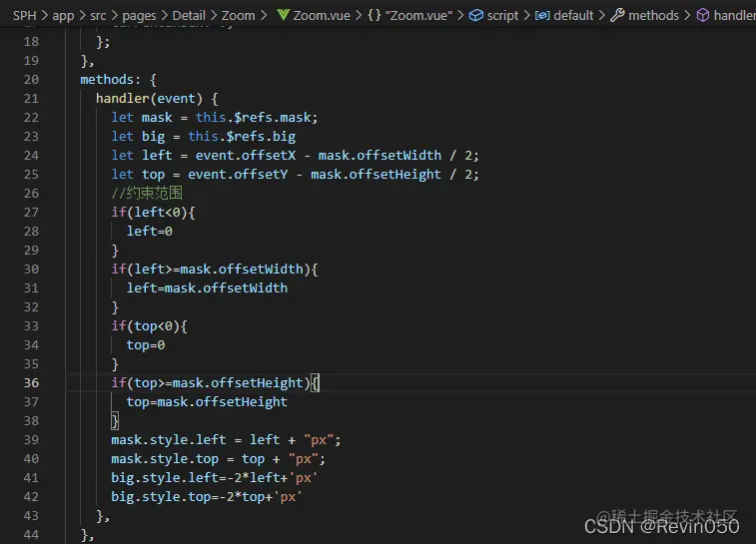
Task: Click 'mask.offsetWidth / 2' on line 24
Action: click(395, 155)
